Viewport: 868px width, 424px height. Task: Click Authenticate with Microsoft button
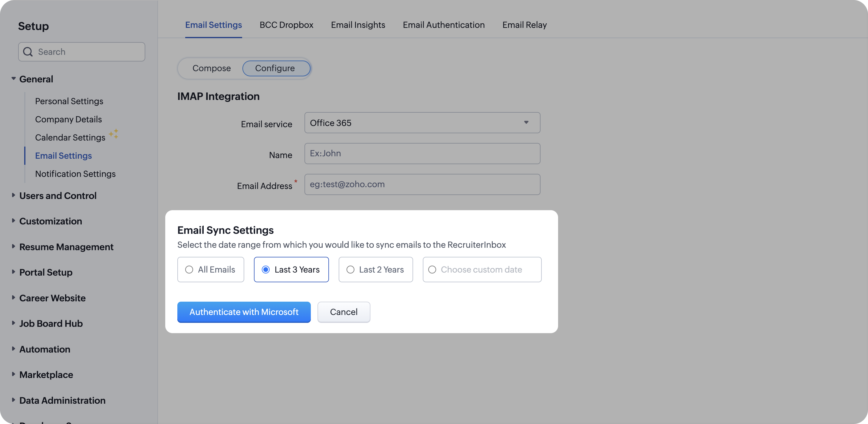[244, 312]
